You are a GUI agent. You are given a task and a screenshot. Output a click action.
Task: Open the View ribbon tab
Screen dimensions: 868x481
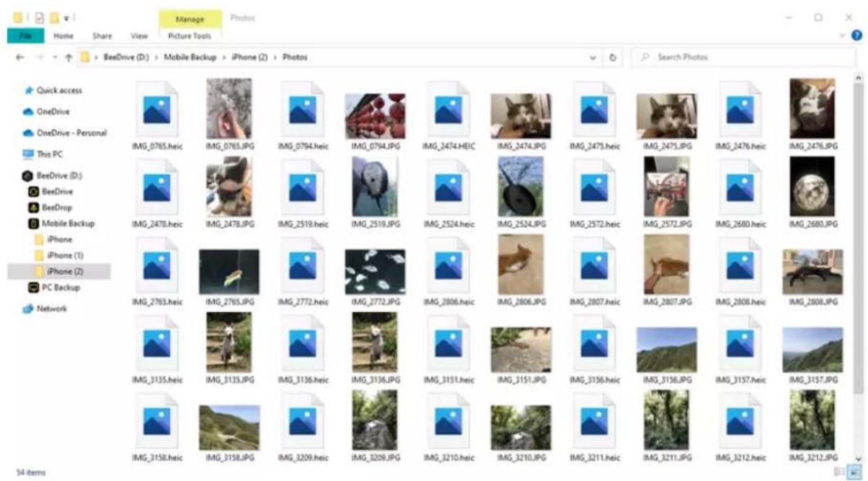pos(139,35)
